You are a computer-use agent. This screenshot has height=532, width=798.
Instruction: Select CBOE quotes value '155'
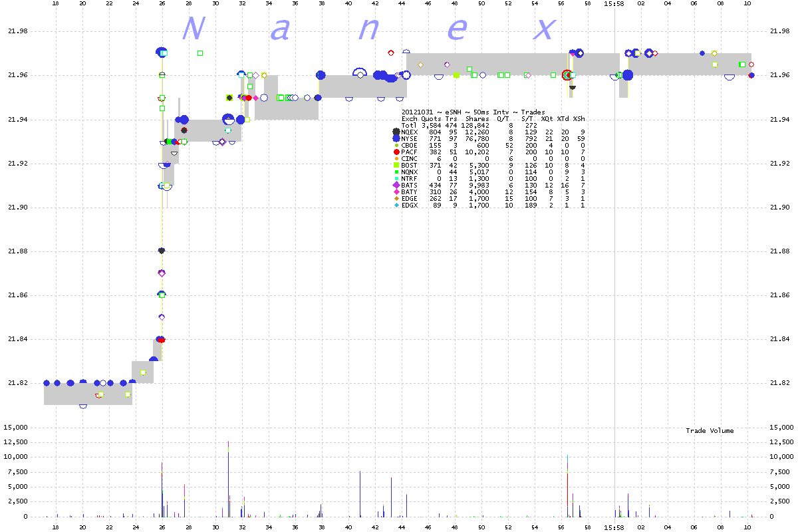(x=434, y=145)
